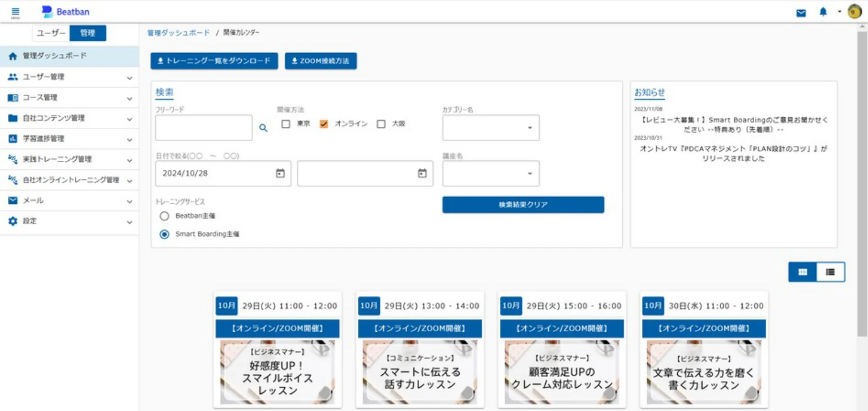Expand the ユーザー管理 chevron
Screen dimensions: 868x411
point(130,78)
